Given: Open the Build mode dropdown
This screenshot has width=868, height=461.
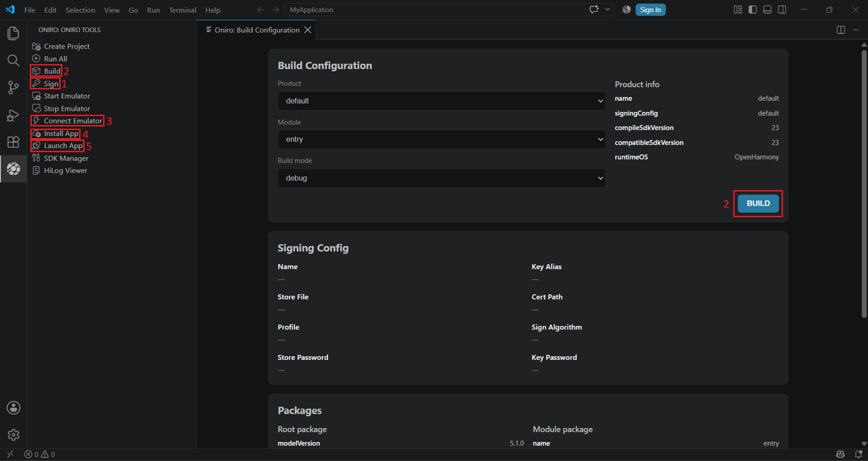Looking at the screenshot, I should click(x=441, y=178).
